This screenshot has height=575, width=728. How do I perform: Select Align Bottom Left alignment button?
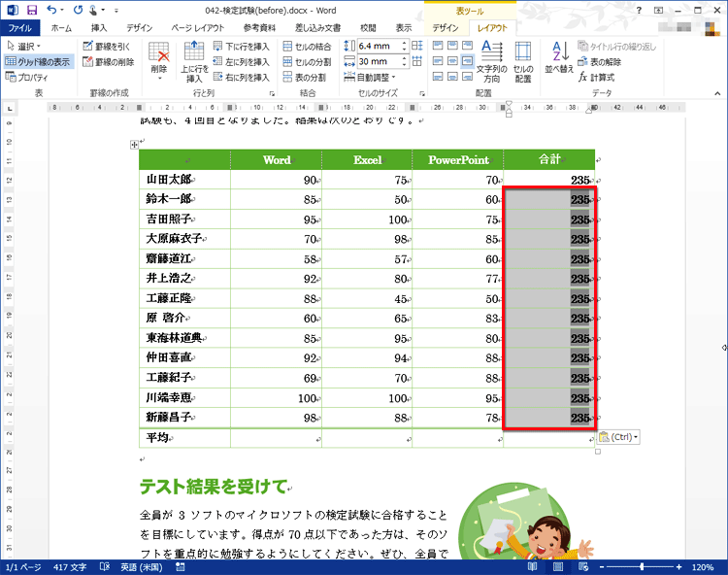pyautogui.click(x=438, y=76)
